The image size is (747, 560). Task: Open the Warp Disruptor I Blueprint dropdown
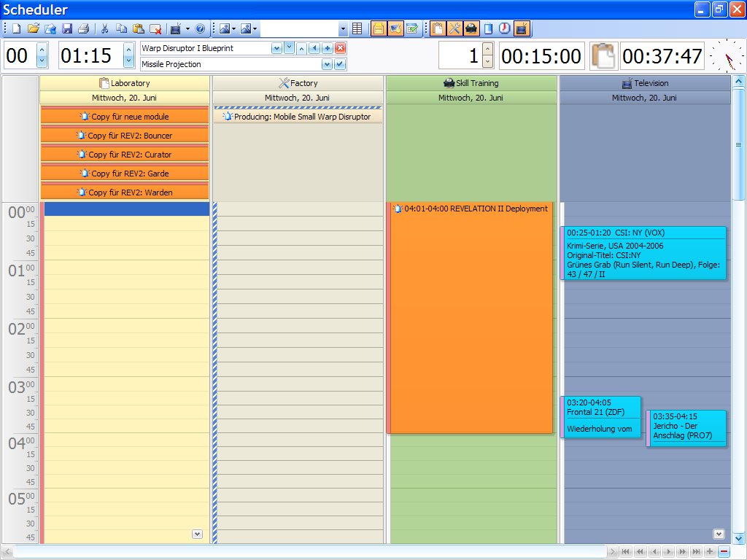click(276, 48)
